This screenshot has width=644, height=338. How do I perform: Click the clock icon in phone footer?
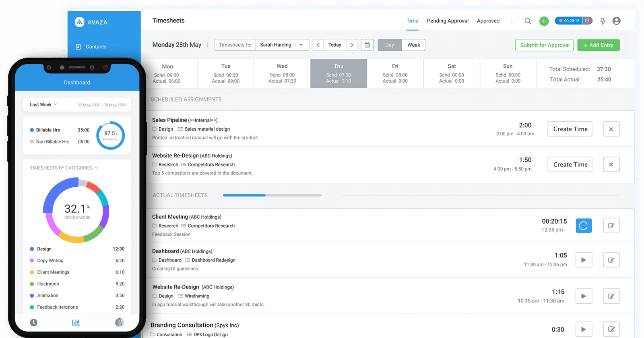pyautogui.click(x=34, y=322)
